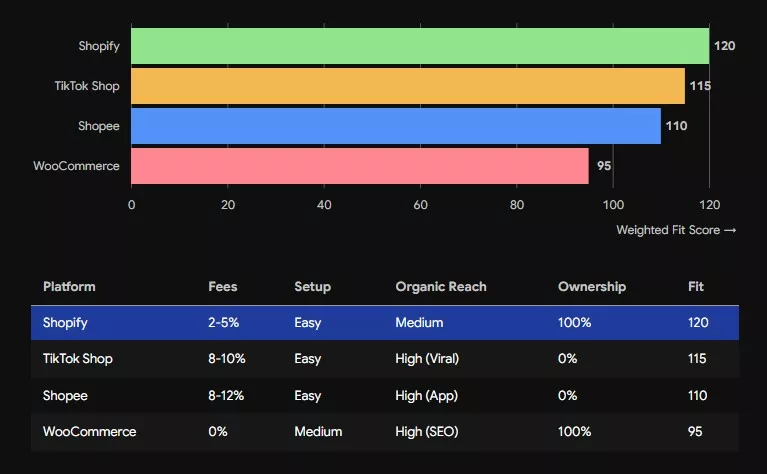
Task: Click the Weighted Fit Score axis label
Action: pyautogui.click(x=676, y=230)
